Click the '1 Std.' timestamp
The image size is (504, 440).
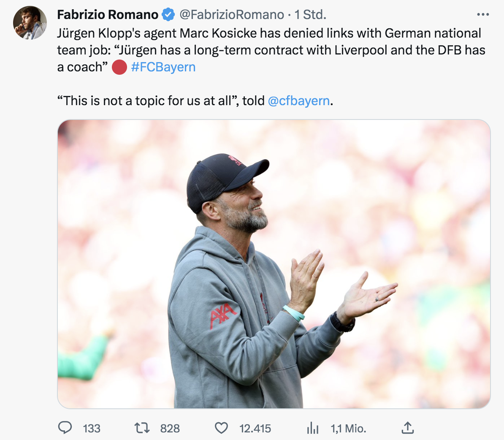pos(310,15)
